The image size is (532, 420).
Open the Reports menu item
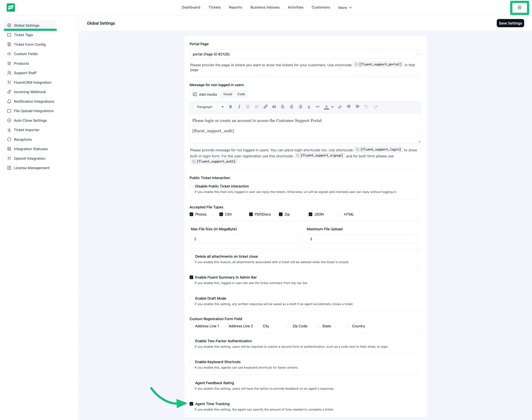235,7
